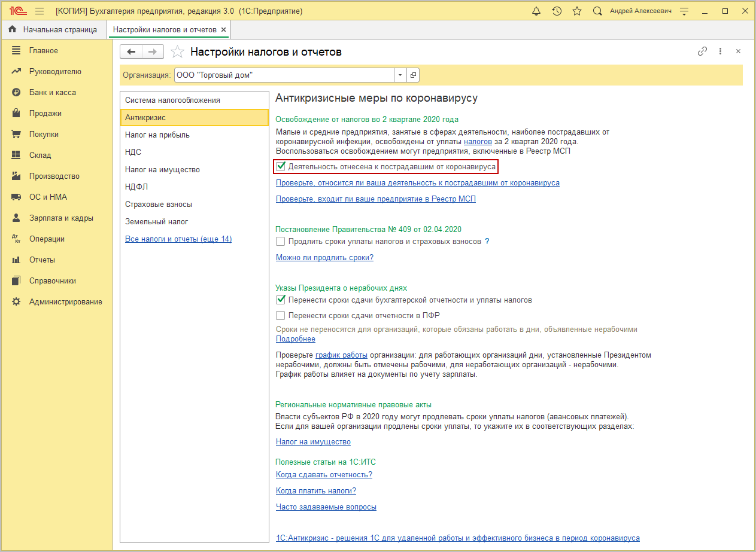The image size is (756, 552).
Task: Open Часто задаваемые вопросы link
Action: pyautogui.click(x=326, y=507)
